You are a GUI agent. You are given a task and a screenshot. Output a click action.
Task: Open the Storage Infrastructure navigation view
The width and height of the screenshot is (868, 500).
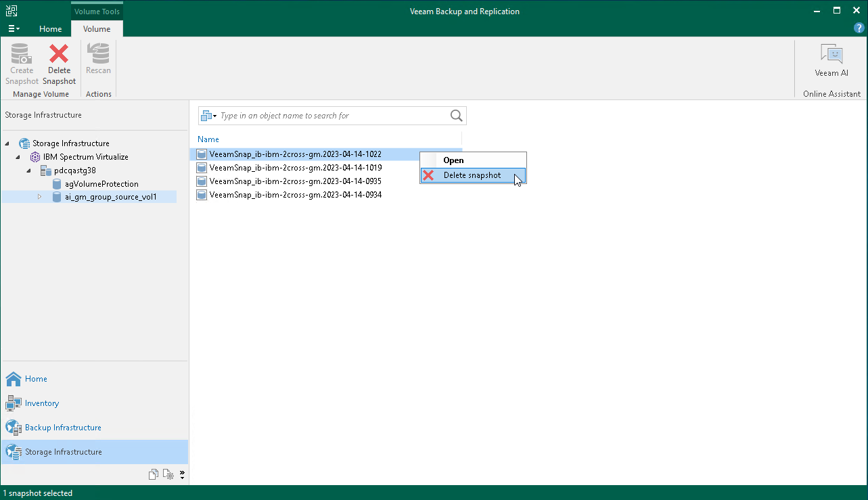click(94, 452)
